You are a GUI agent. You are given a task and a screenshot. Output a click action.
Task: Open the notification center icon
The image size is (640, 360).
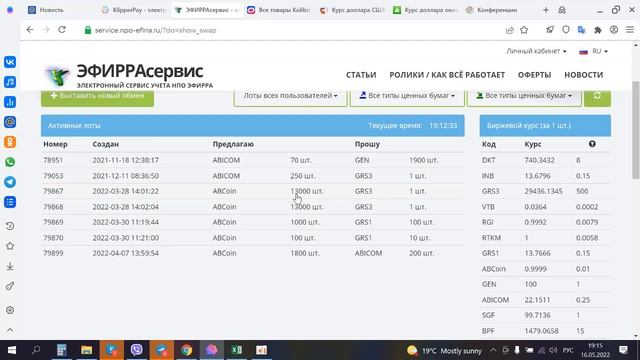623,350
